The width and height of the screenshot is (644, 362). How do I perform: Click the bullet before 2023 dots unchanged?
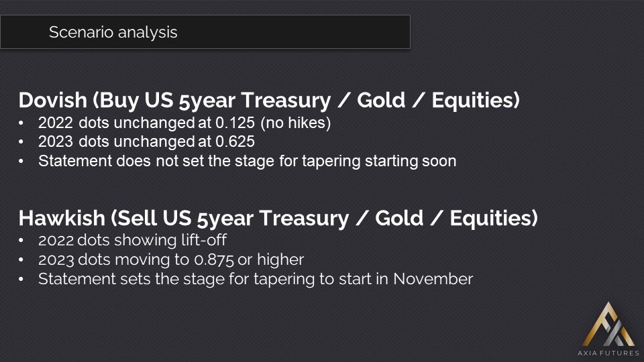[x=23, y=143]
